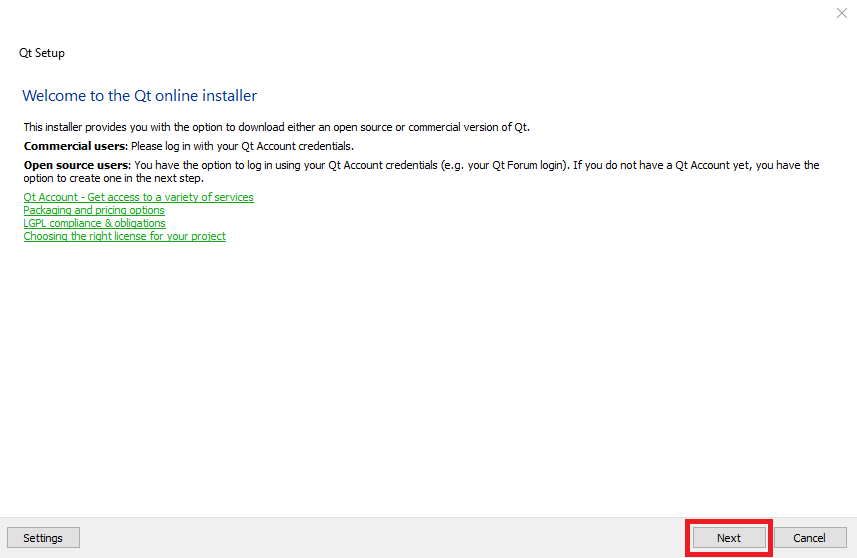Open Choosing the right license link
The width and height of the screenshot is (857, 558).
coord(124,237)
